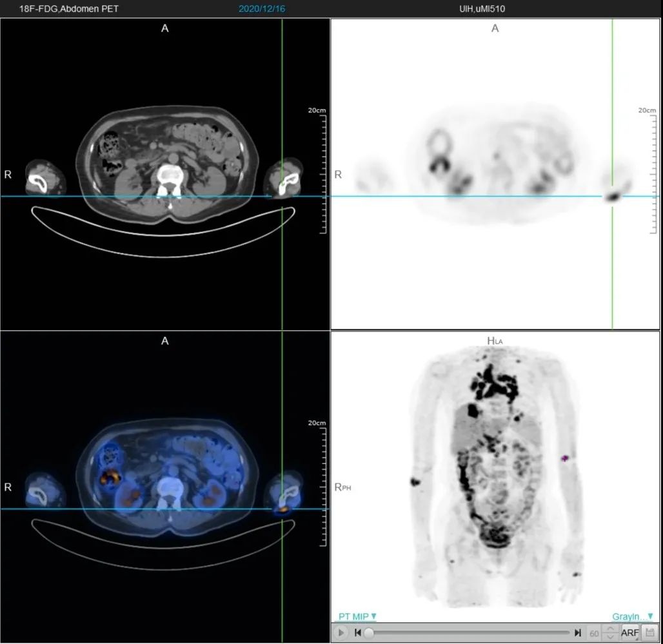Click the 20cm scale ruler on CT panel
The image size is (663, 644).
pyautogui.click(x=321, y=171)
